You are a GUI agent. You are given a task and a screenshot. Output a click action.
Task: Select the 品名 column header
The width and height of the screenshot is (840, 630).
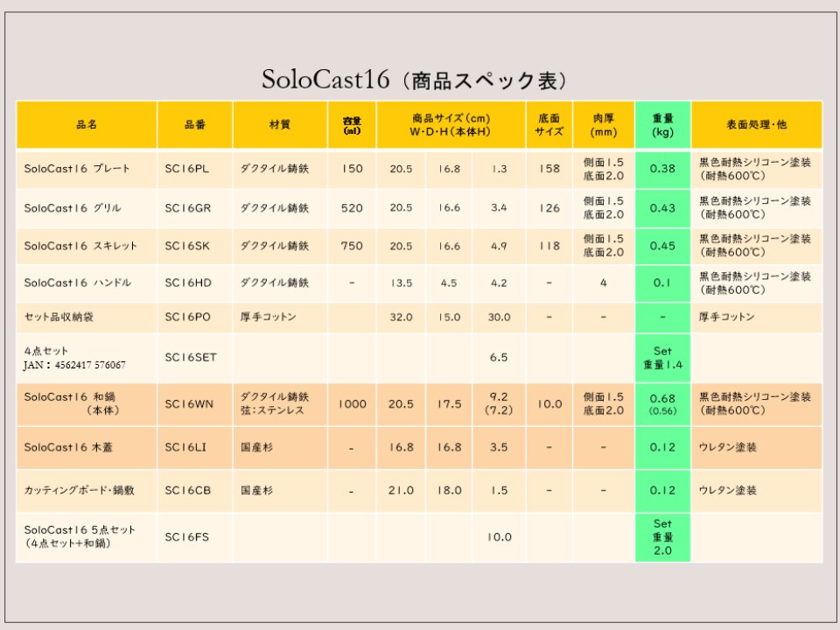[87, 125]
